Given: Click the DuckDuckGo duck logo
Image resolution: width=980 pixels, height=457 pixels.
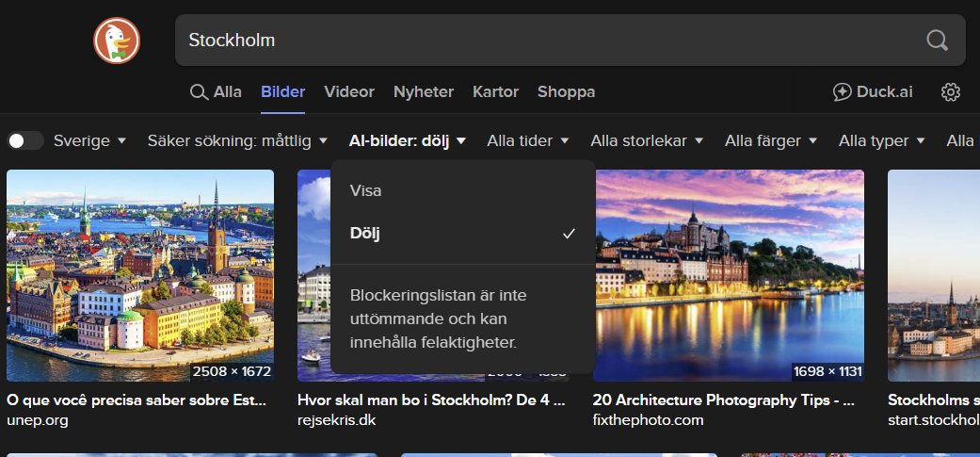Looking at the screenshot, I should (117, 41).
